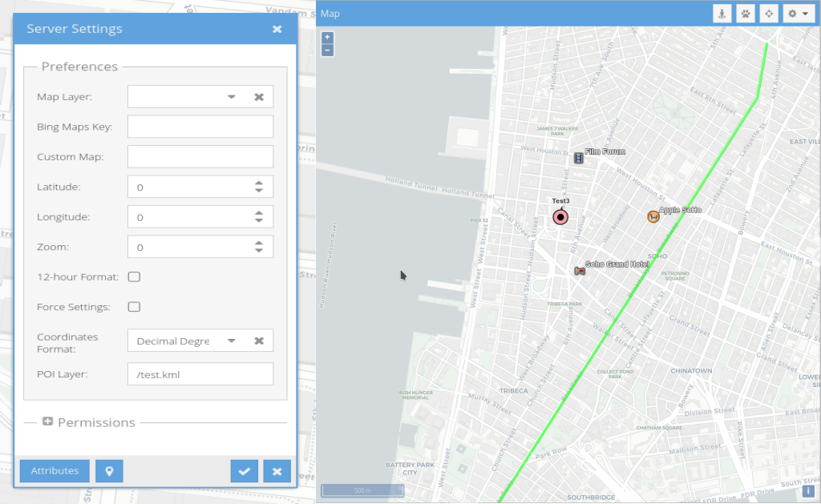Click the Attributes button
The height and width of the screenshot is (504, 821).
[55, 471]
